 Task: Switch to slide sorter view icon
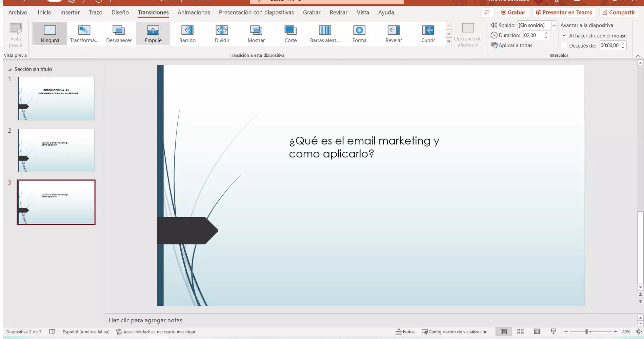pyautogui.click(x=520, y=332)
